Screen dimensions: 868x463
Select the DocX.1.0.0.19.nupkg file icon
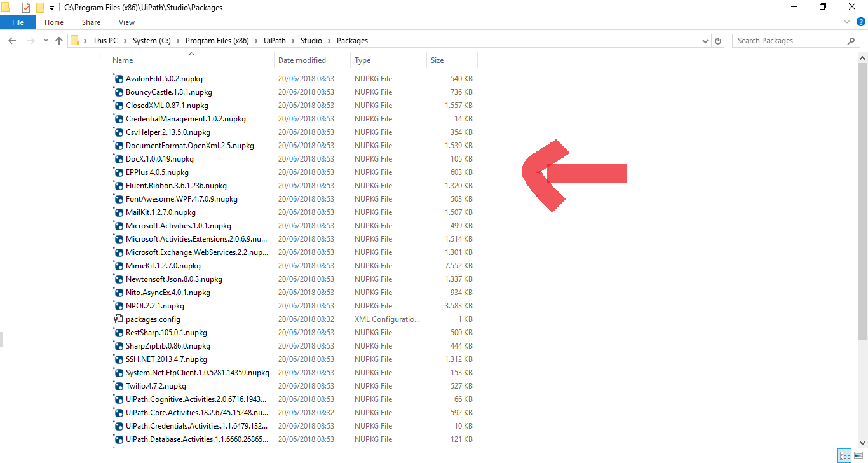tap(118, 159)
